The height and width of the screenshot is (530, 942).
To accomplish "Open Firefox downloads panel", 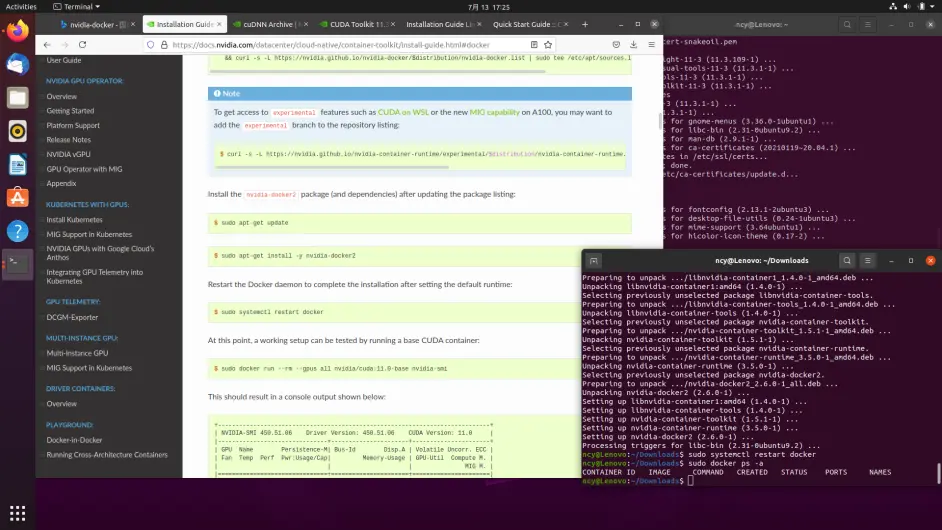I will pos(633,44).
